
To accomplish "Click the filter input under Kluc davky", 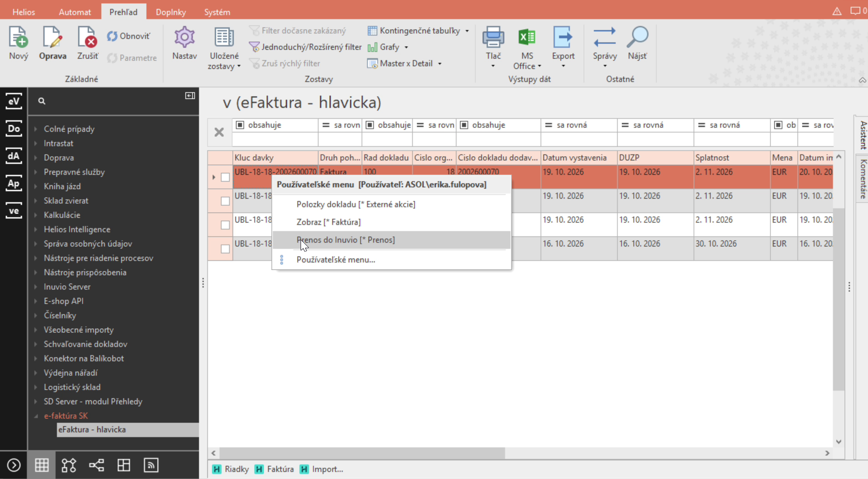I will point(275,139).
